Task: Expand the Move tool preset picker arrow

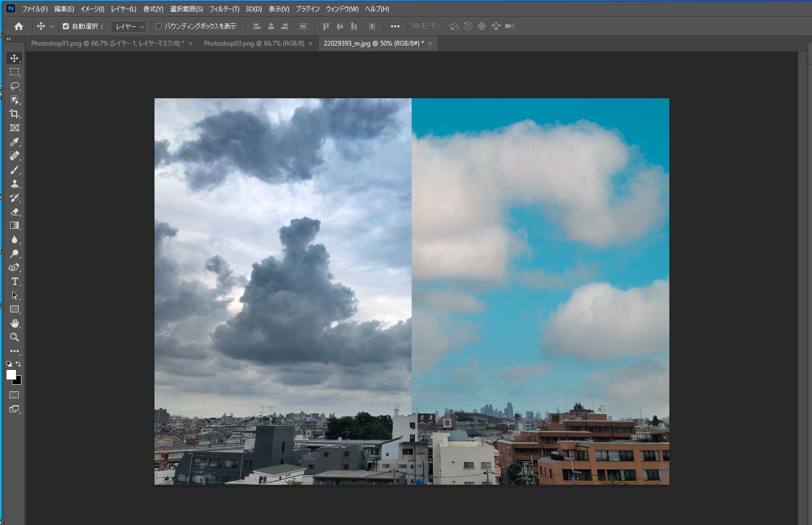Action: click(52, 26)
